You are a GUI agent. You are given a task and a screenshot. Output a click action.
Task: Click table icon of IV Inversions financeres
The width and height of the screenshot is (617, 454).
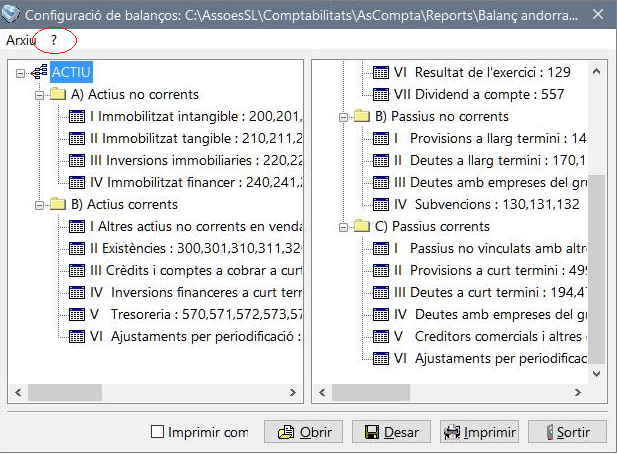click(x=77, y=293)
